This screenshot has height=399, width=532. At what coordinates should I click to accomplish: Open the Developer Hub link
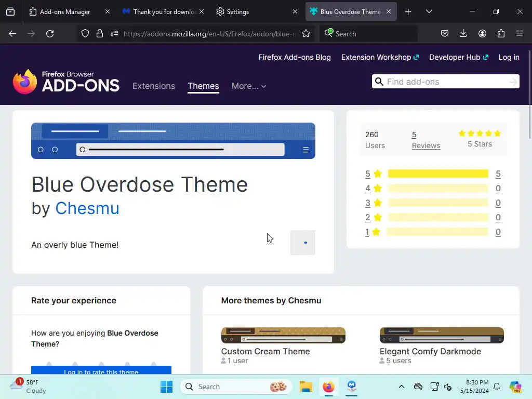click(459, 57)
